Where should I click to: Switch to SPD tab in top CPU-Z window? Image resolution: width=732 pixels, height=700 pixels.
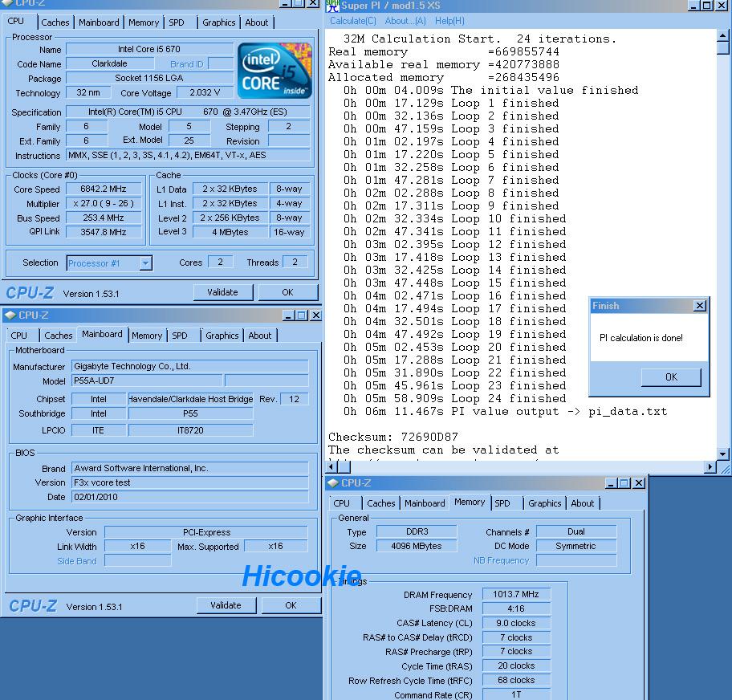(x=177, y=22)
